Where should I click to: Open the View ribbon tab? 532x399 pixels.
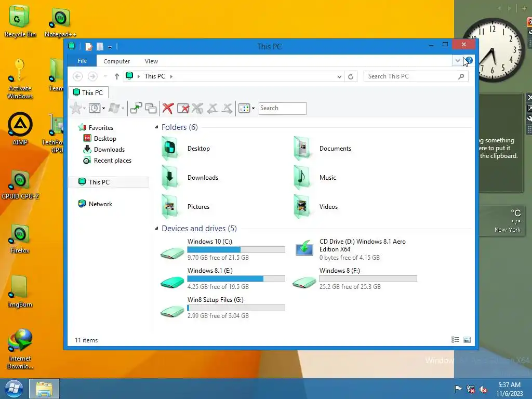click(151, 61)
